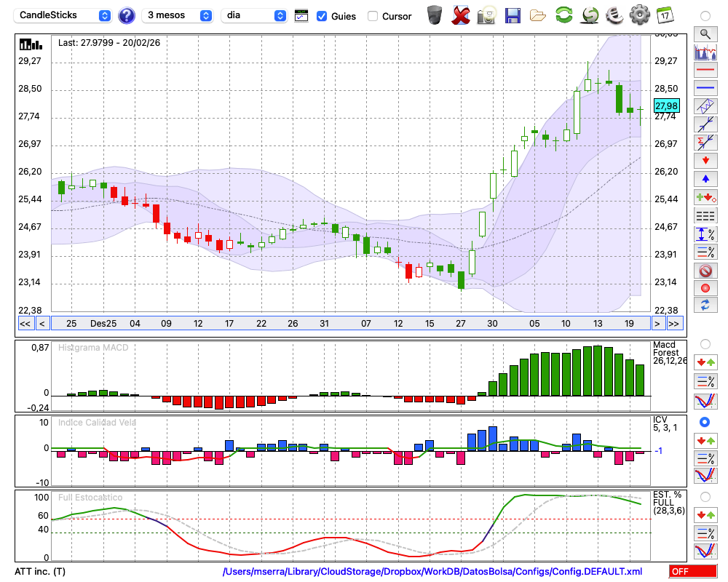Screen dimensions: 728x582
Task: Select the radio button beside MACD panel
Action: [705, 344]
